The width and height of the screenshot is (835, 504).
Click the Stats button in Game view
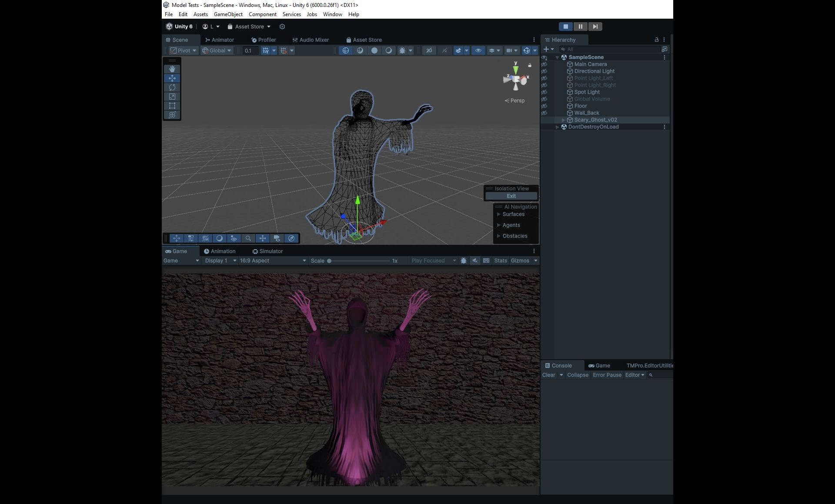click(501, 260)
